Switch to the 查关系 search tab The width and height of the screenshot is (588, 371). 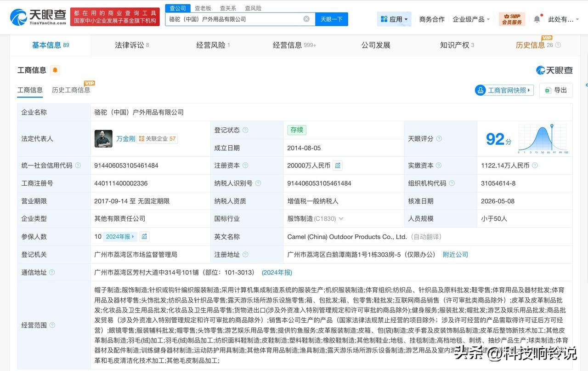(228, 8)
